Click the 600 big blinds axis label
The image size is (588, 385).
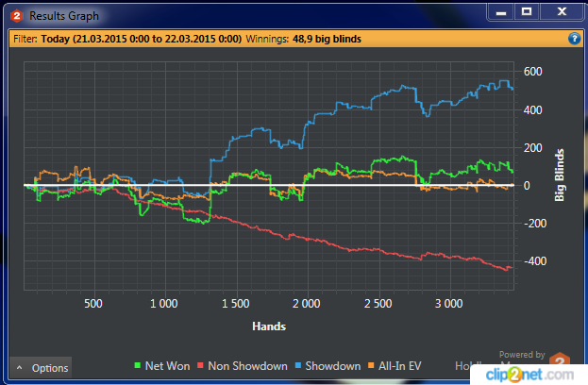(532, 72)
